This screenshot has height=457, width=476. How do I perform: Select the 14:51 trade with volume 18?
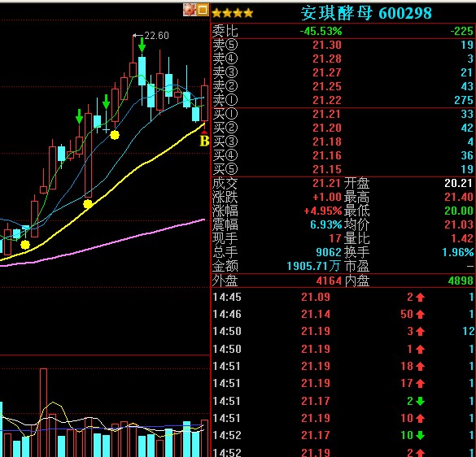(x=343, y=366)
